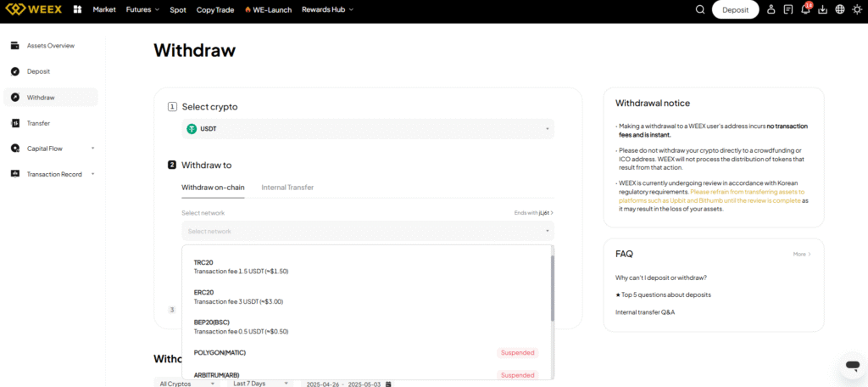Click the WEEX logo

click(x=35, y=9)
